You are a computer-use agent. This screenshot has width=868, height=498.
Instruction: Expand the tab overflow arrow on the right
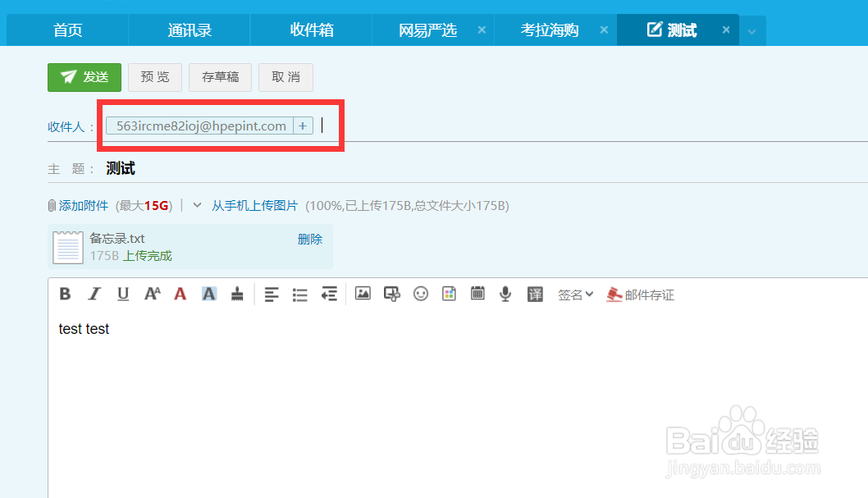[x=752, y=30]
